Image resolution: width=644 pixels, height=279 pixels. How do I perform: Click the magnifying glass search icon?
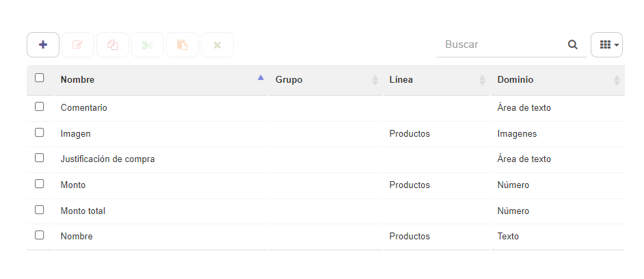[572, 44]
